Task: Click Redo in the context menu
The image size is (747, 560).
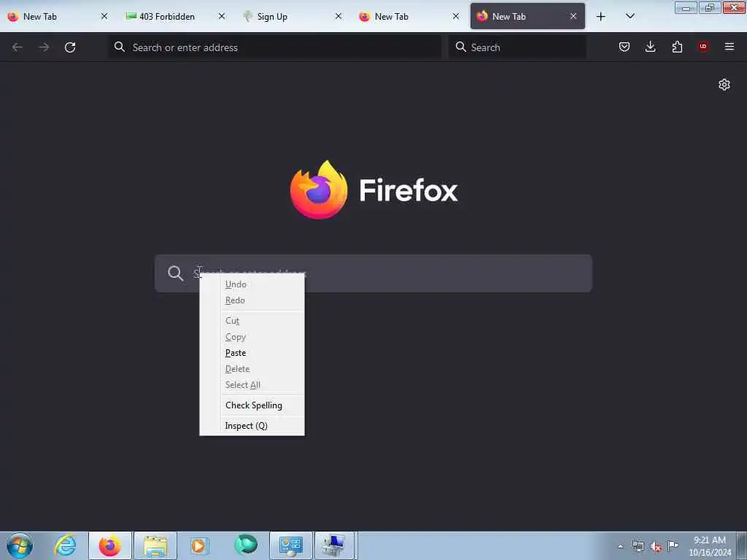Action: [x=252, y=300]
